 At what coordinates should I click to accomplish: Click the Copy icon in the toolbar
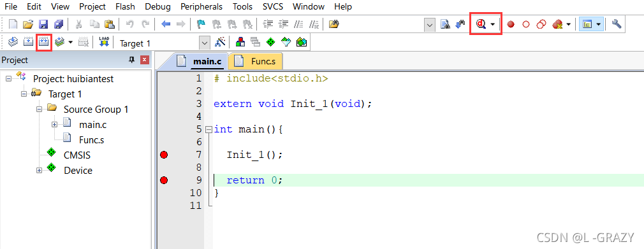tap(94, 24)
